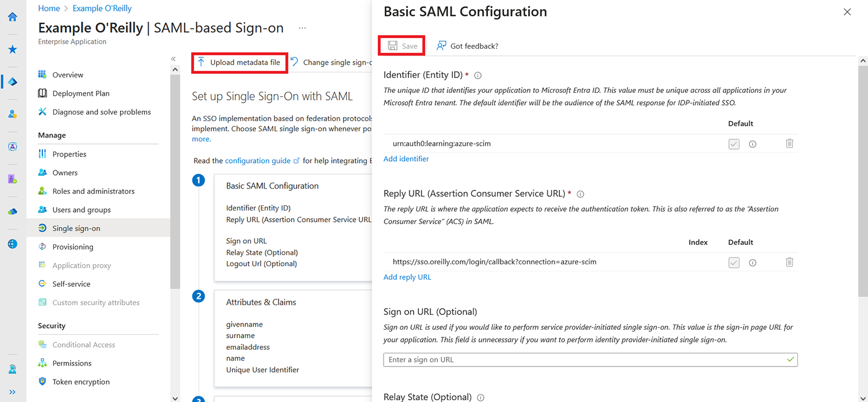Click the Token encryption shield icon
The height and width of the screenshot is (402, 868).
pos(42,381)
